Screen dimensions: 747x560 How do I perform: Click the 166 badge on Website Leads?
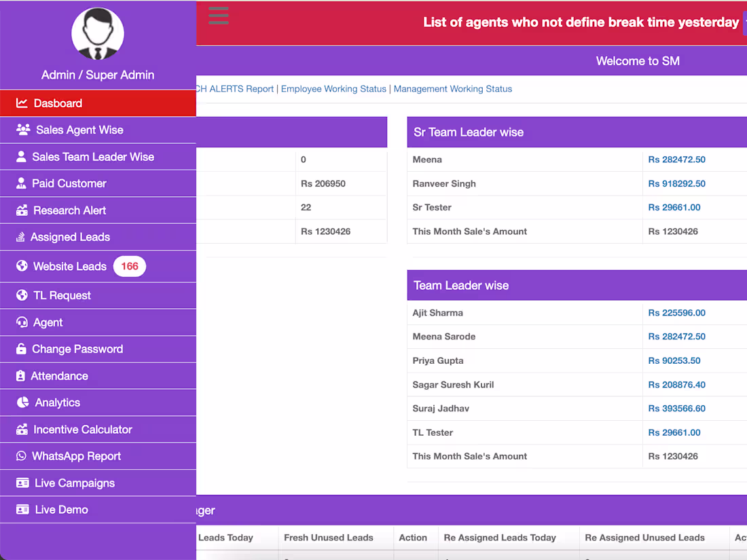(130, 266)
